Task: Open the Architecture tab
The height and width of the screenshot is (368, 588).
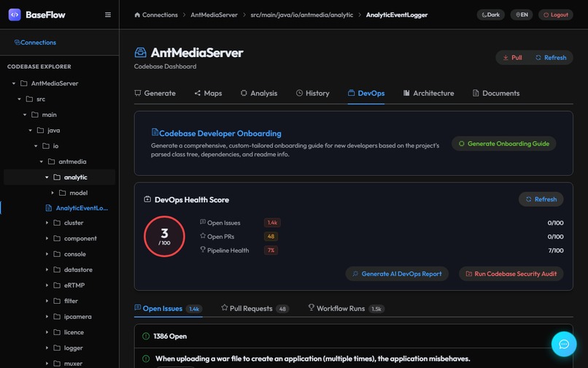Action: click(429, 93)
